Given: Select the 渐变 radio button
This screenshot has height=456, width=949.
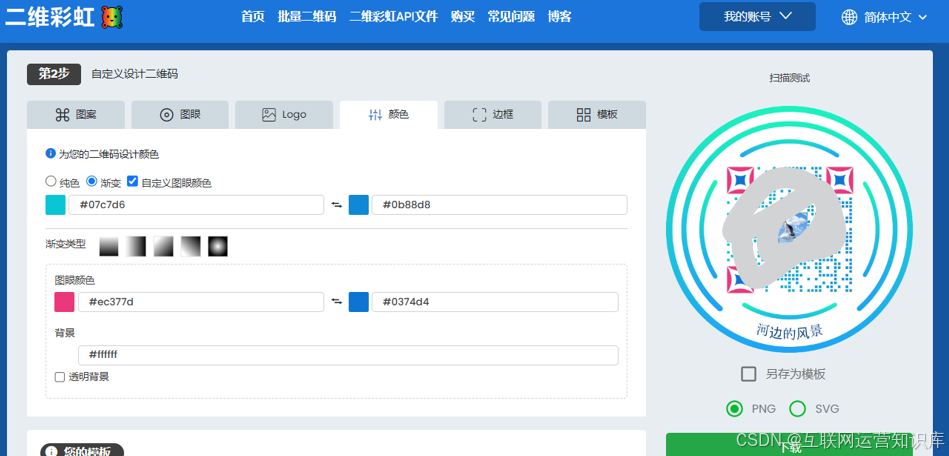Looking at the screenshot, I should coord(91,181).
